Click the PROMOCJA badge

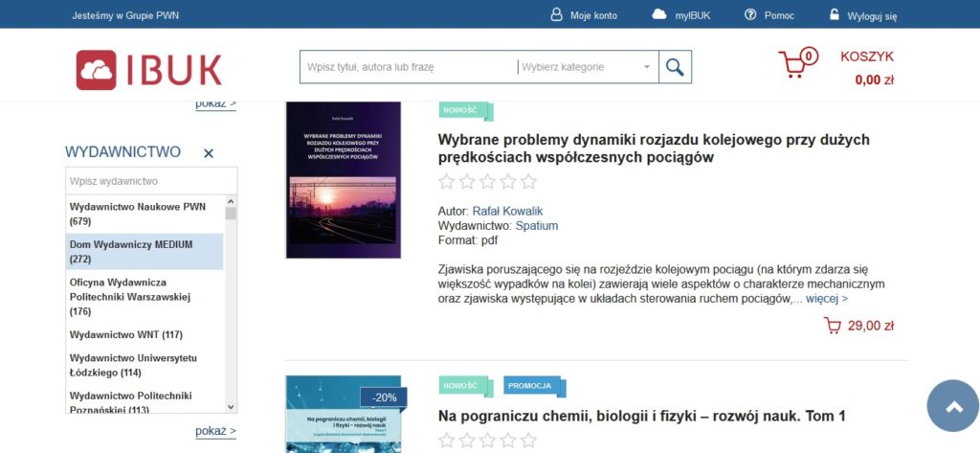tap(534, 386)
